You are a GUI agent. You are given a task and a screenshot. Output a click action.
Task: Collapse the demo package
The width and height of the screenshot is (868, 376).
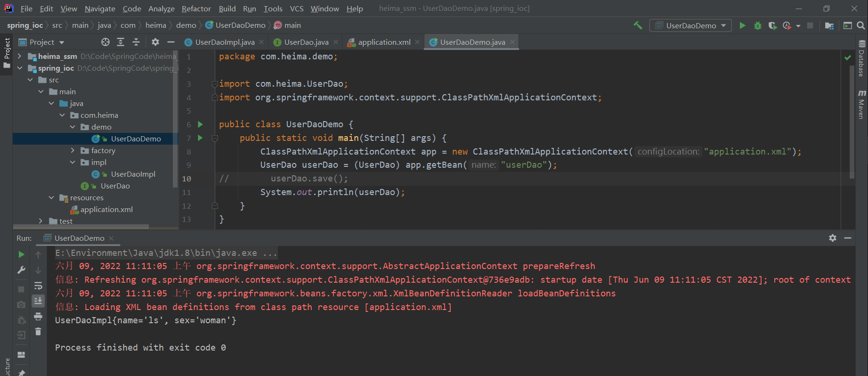[x=73, y=127]
